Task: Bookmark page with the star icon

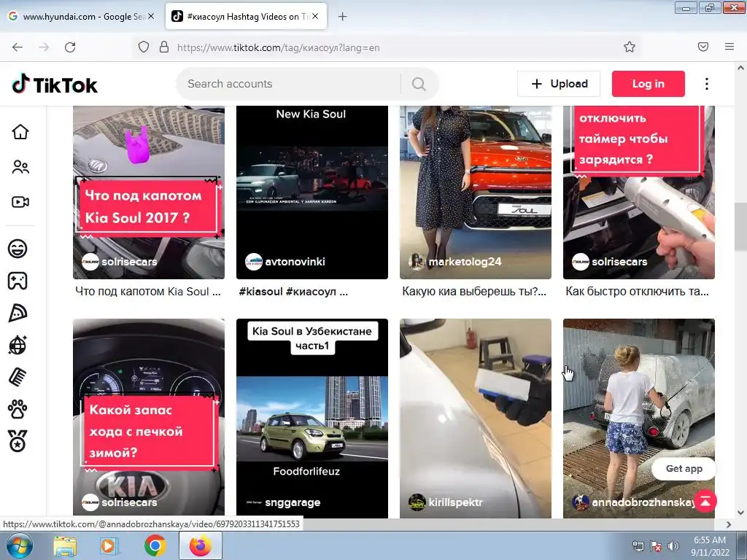Action: point(630,47)
